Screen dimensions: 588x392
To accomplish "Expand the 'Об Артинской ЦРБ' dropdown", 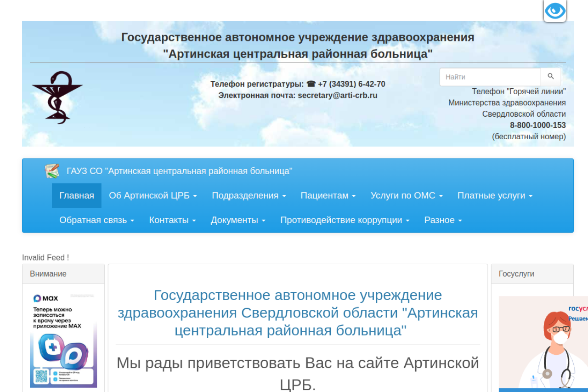I will 153,196.
